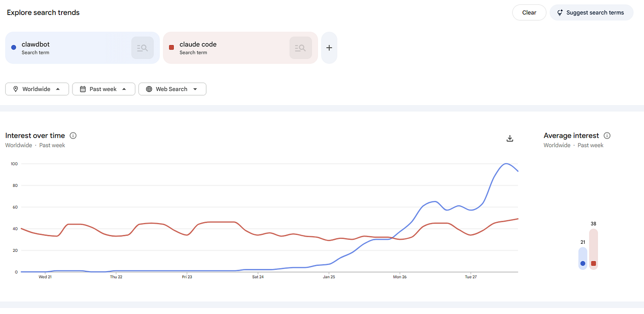This screenshot has width=644, height=314.
Task: Click the Average interest title
Action: 571,136
